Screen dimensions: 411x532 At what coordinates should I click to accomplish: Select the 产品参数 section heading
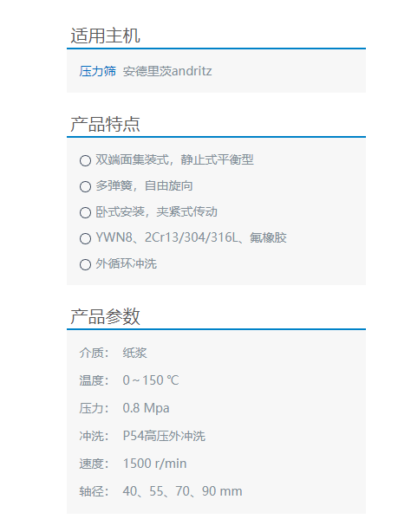[105, 316]
